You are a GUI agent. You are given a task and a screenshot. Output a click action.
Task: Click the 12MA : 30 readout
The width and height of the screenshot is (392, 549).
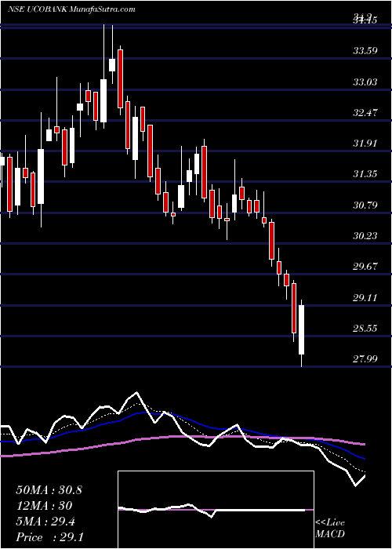(44, 506)
